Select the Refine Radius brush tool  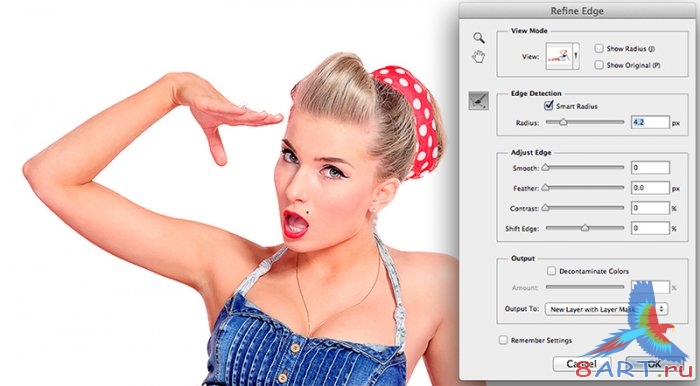pyautogui.click(x=479, y=101)
